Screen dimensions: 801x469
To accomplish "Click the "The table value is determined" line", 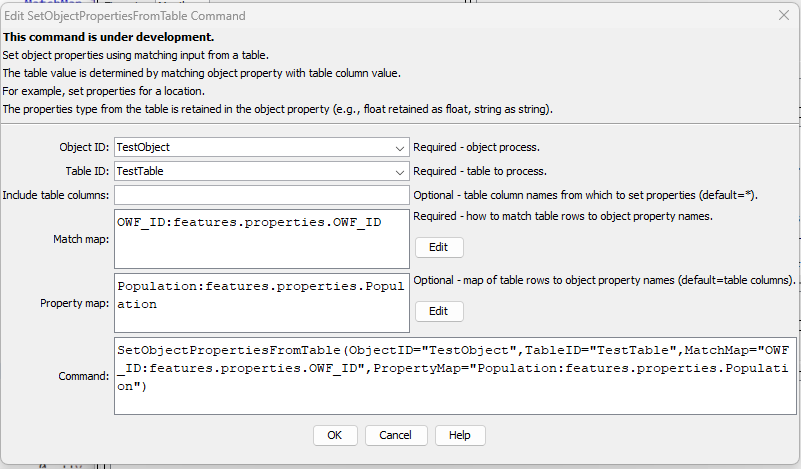I will 201,73.
